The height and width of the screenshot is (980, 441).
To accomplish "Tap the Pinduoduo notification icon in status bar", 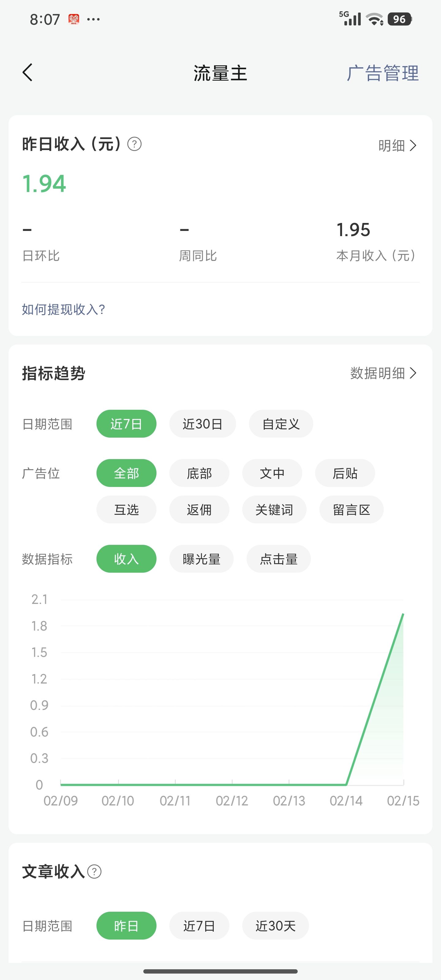I will point(74,19).
